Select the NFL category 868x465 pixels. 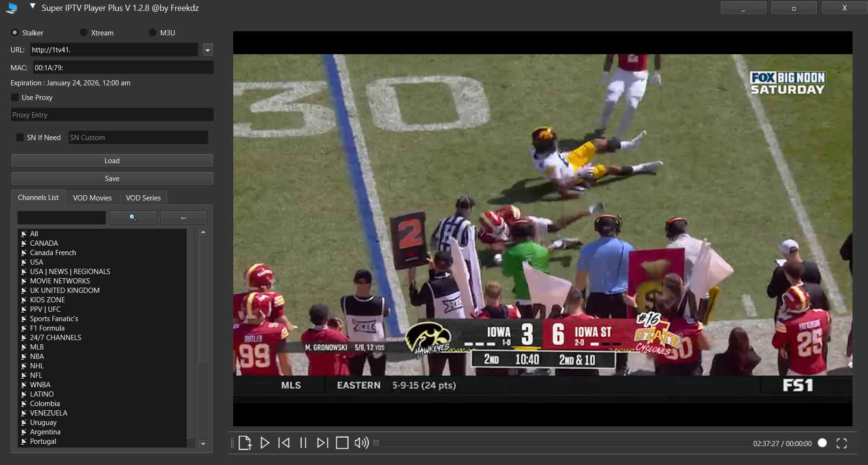[102, 375]
